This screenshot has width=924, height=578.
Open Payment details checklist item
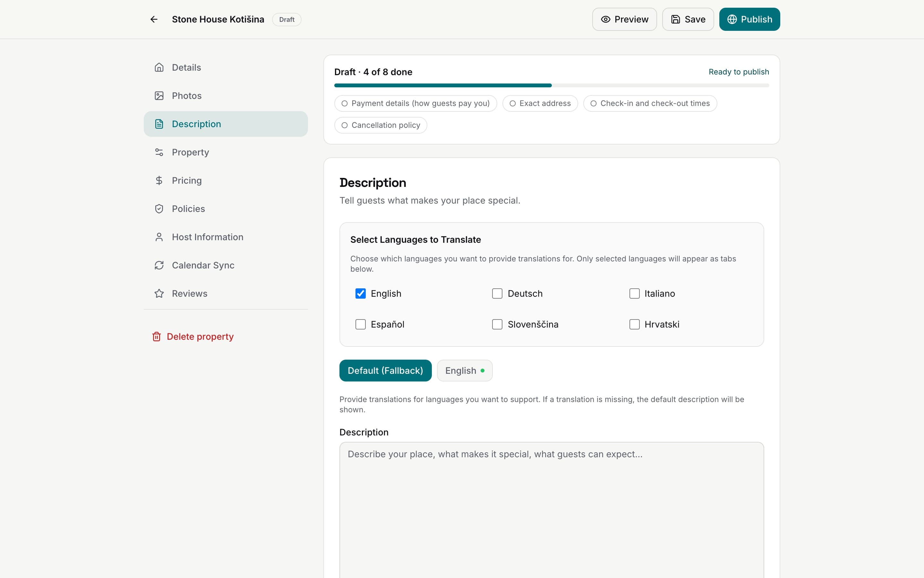415,103
